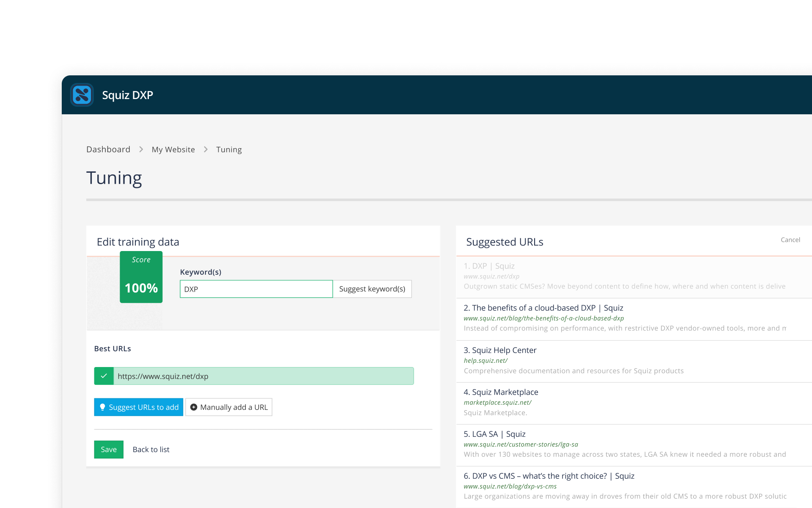812x508 pixels.
Task: Go to My Website breadcrumb
Action: pos(173,149)
